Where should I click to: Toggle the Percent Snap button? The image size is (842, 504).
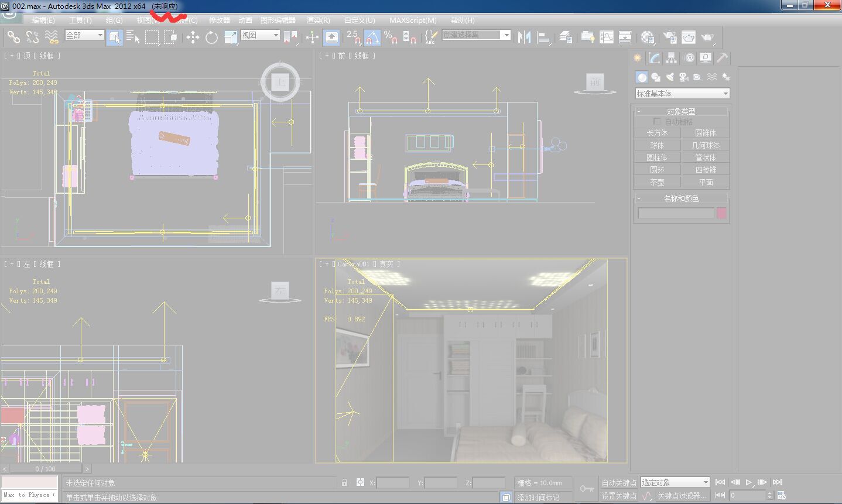pos(391,37)
